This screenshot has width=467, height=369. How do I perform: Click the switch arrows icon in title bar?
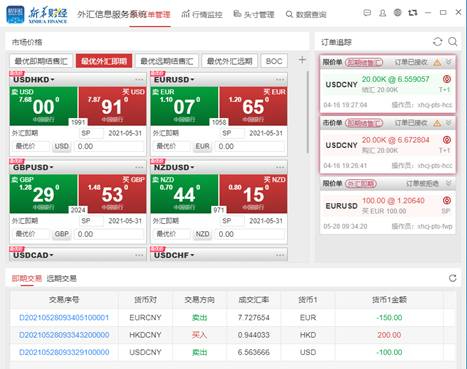[413, 13]
